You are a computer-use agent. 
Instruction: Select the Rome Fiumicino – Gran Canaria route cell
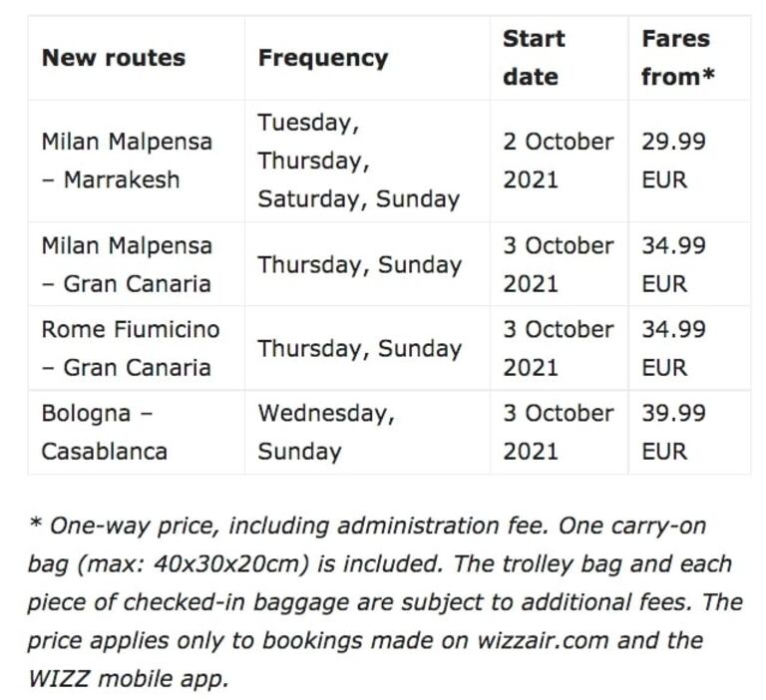point(130,348)
